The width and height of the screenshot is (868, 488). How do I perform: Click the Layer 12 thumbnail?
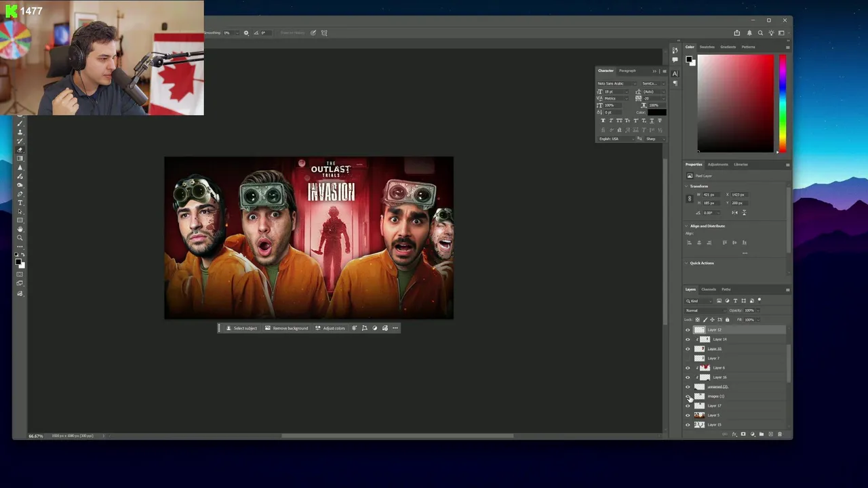[x=699, y=329]
